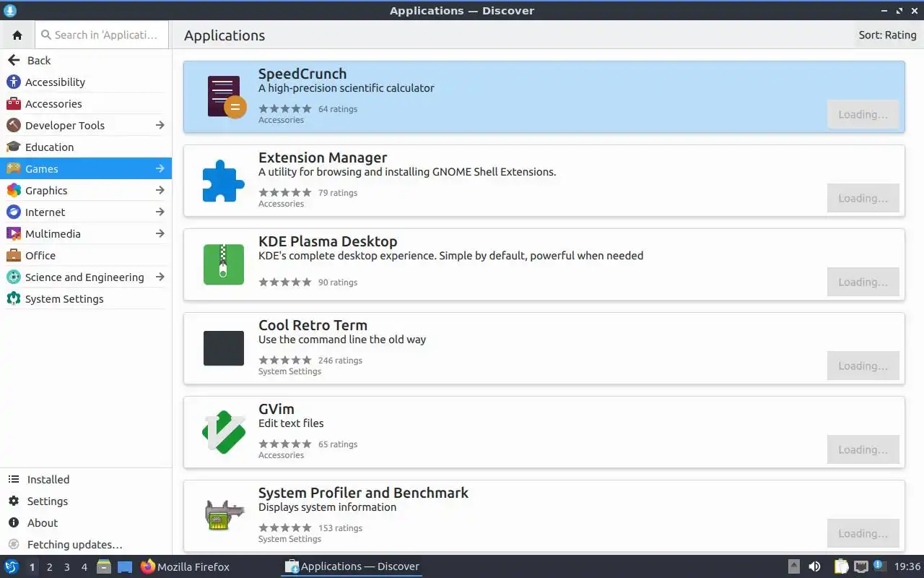The width and height of the screenshot is (924, 578).
Task: Switch to virtual desktop 2
Action: pyautogui.click(x=50, y=567)
